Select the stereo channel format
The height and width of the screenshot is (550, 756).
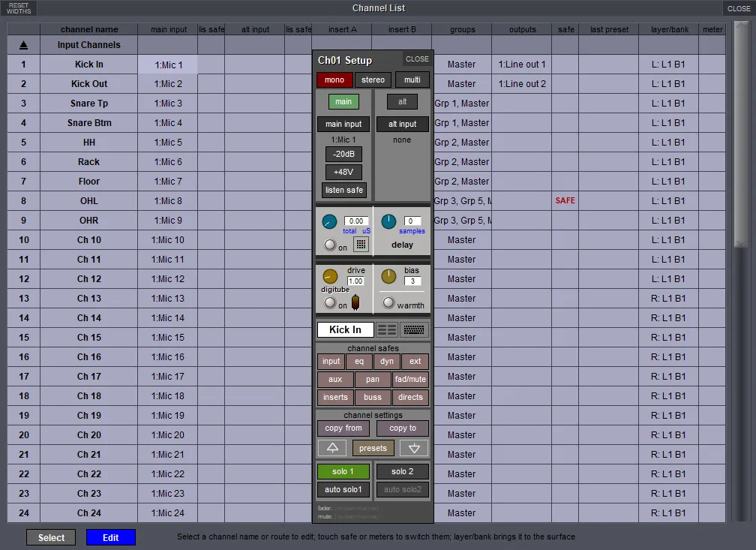click(x=373, y=80)
